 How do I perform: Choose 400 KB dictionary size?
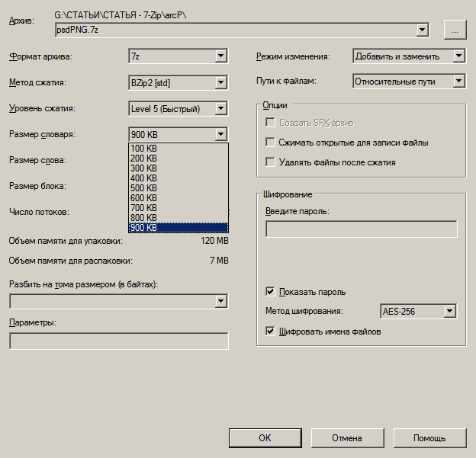click(178, 178)
